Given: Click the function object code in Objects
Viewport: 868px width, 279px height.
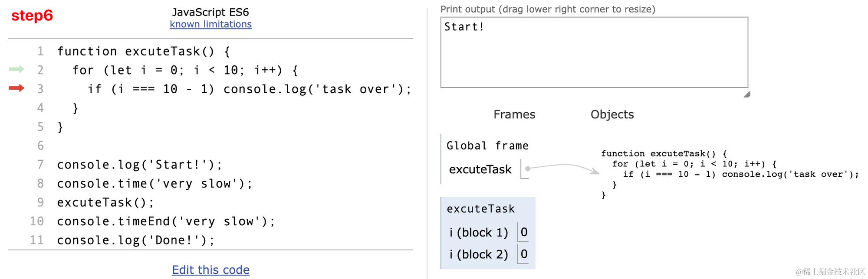Looking at the screenshot, I should [729, 174].
